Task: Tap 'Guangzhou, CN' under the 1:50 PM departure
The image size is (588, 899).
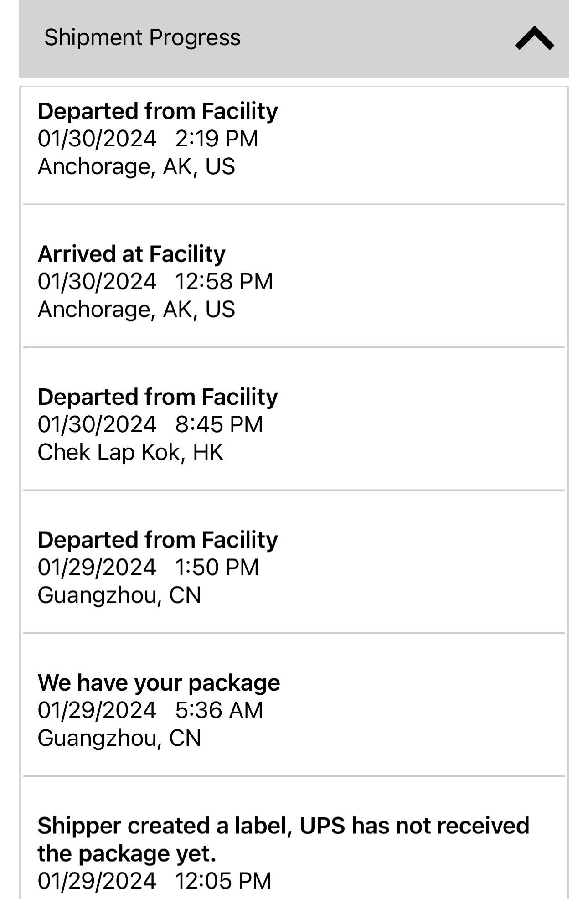Action: point(119,595)
